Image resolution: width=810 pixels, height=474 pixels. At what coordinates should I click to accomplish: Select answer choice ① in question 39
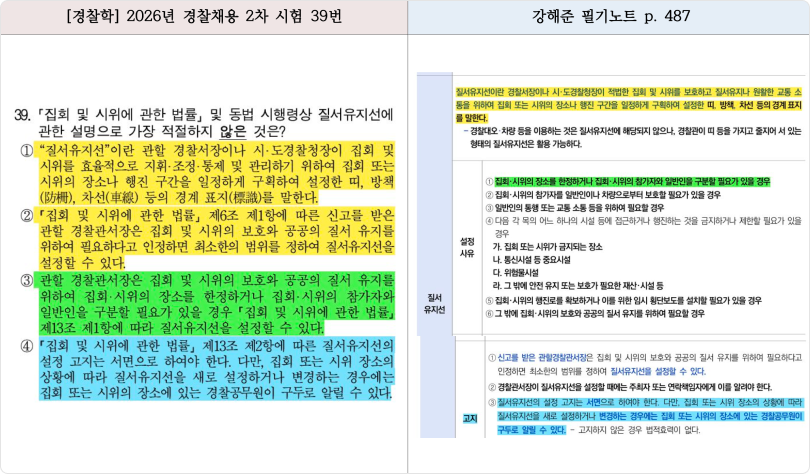(x=26, y=151)
